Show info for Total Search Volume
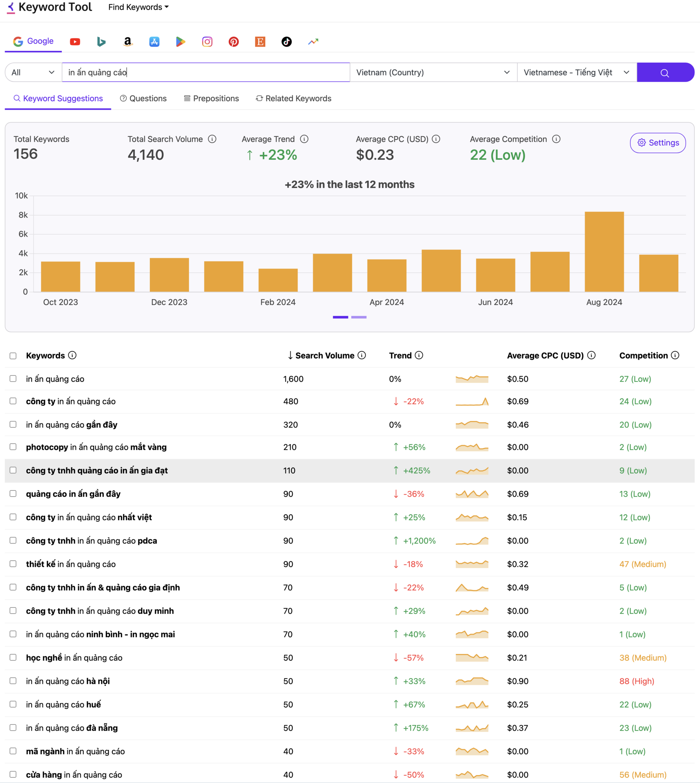 212,139
